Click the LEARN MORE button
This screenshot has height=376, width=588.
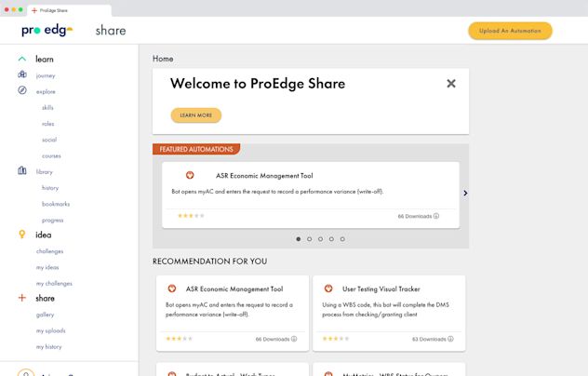(195, 115)
